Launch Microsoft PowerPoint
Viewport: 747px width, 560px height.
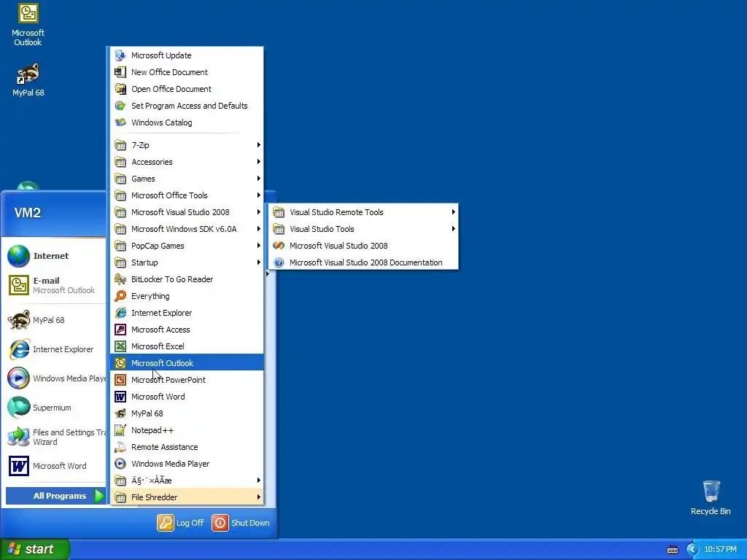tap(187, 380)
